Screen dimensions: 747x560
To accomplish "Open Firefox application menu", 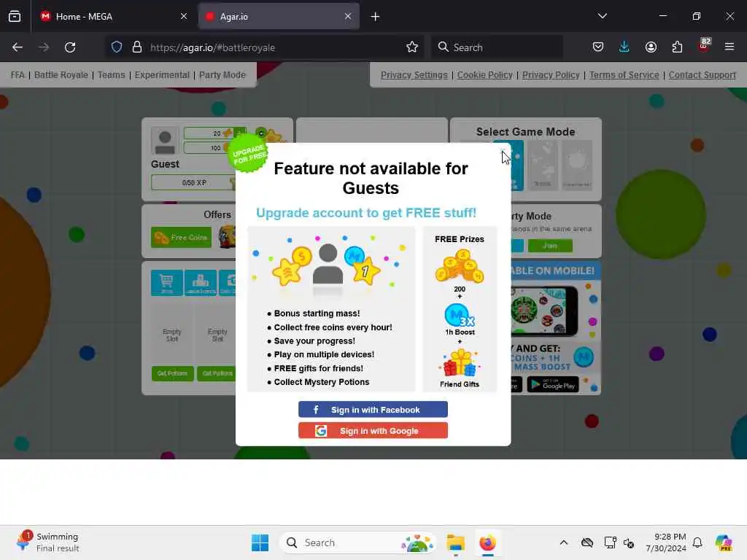I will click(x=729, y=47).
